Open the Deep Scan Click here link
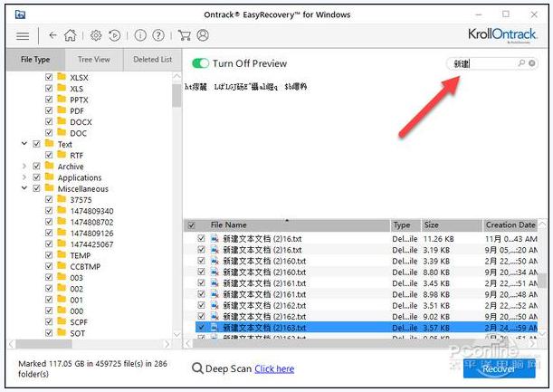Viewport: 553px width, 392px height. coord(274,369)
